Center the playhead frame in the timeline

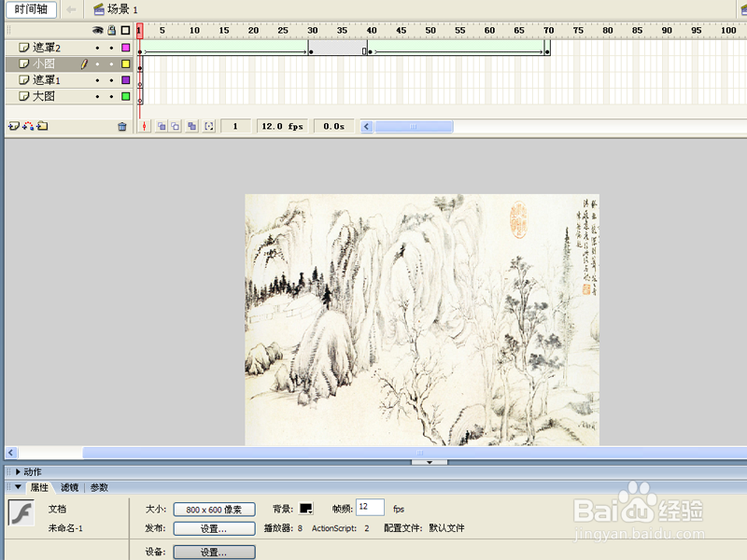point(145,126)
